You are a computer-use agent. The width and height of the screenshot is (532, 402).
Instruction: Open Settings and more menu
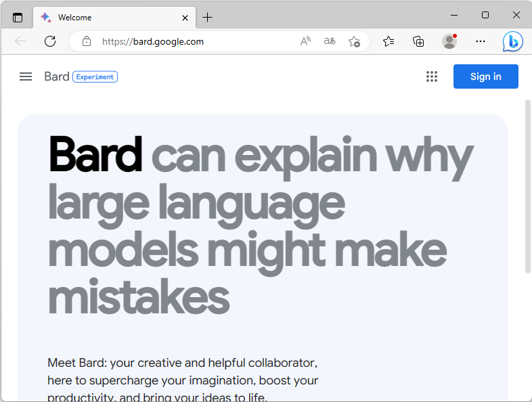tap(481, 41)
